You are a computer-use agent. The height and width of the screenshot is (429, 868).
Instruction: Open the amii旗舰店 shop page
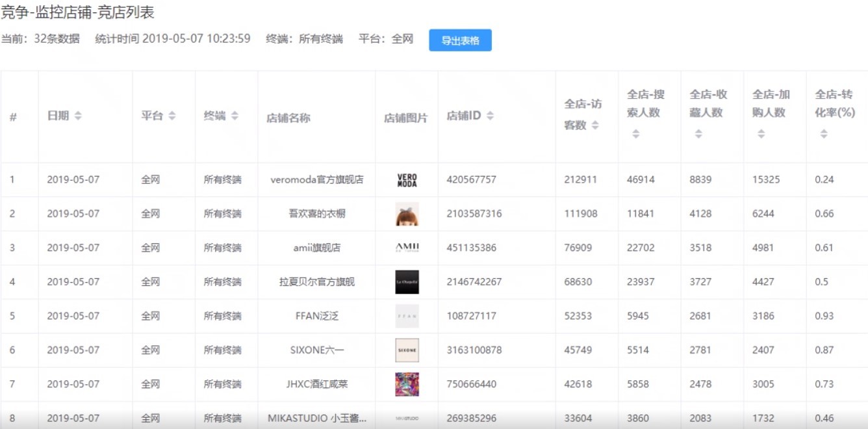tap(316, 248)
